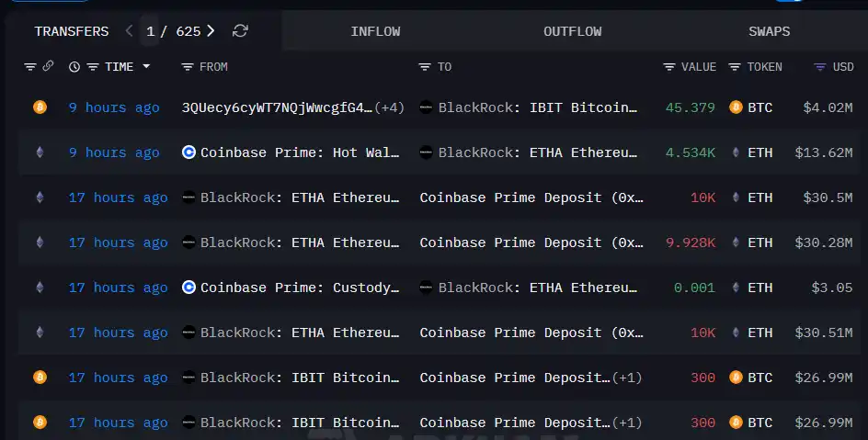Click the value 0.001

click(x=694, y=288)
